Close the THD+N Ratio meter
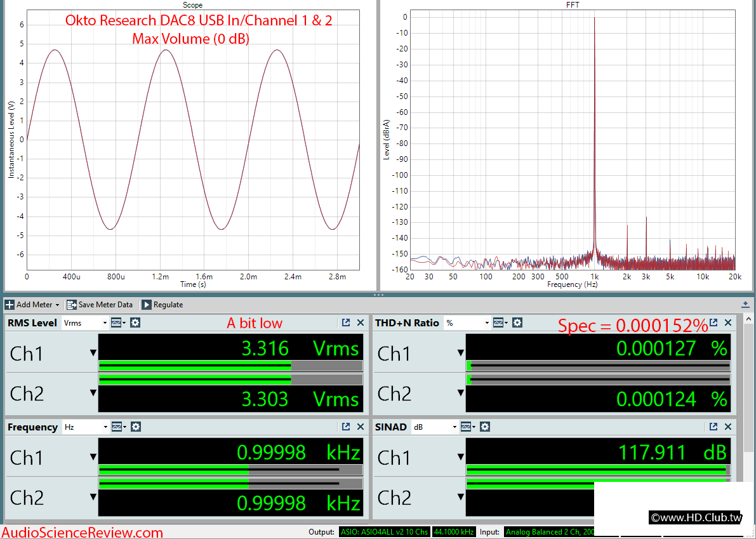 [728, 323]
